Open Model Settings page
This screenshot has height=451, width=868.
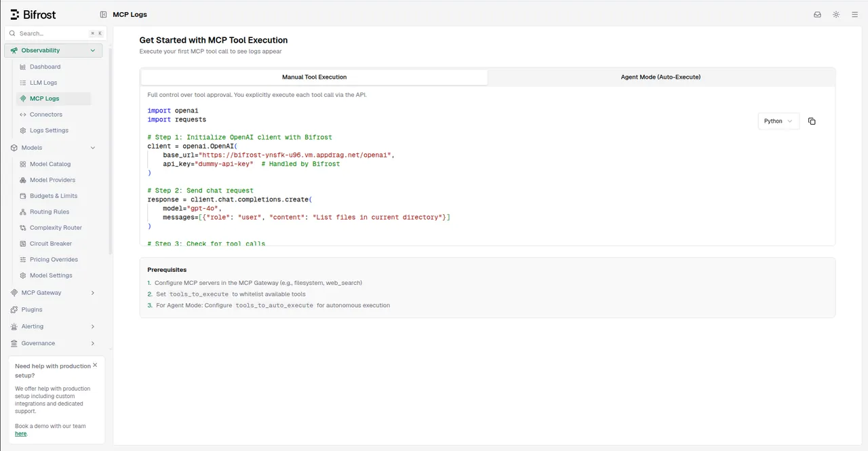51,275
